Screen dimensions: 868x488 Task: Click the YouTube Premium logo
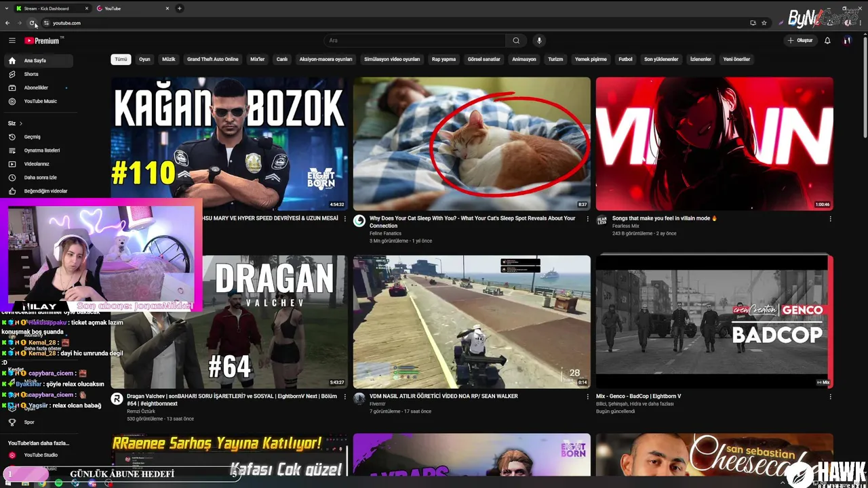coord(42,41)
